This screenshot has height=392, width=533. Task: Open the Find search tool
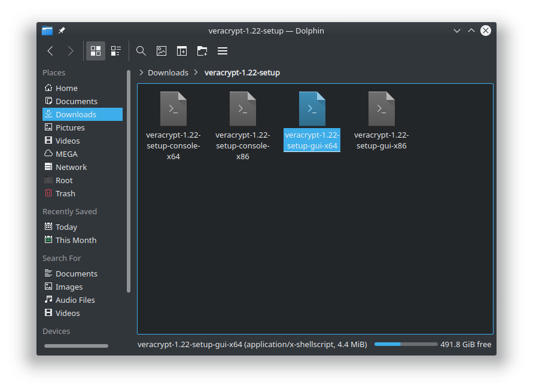(141, 51)
